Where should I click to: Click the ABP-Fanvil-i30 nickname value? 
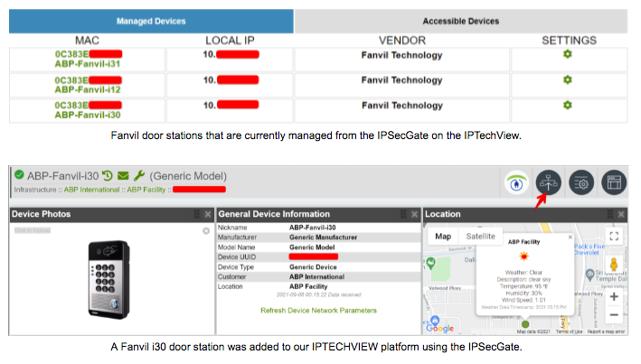tap(312, 228)
